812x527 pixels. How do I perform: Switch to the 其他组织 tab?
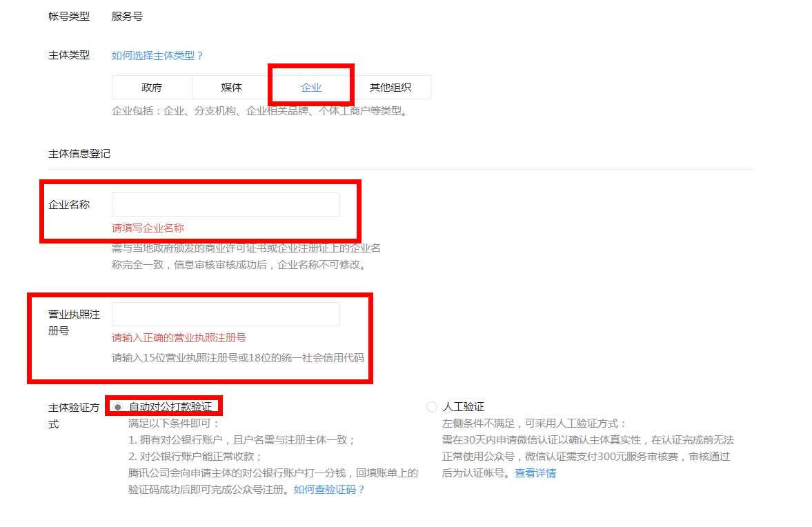coord(389,87)
